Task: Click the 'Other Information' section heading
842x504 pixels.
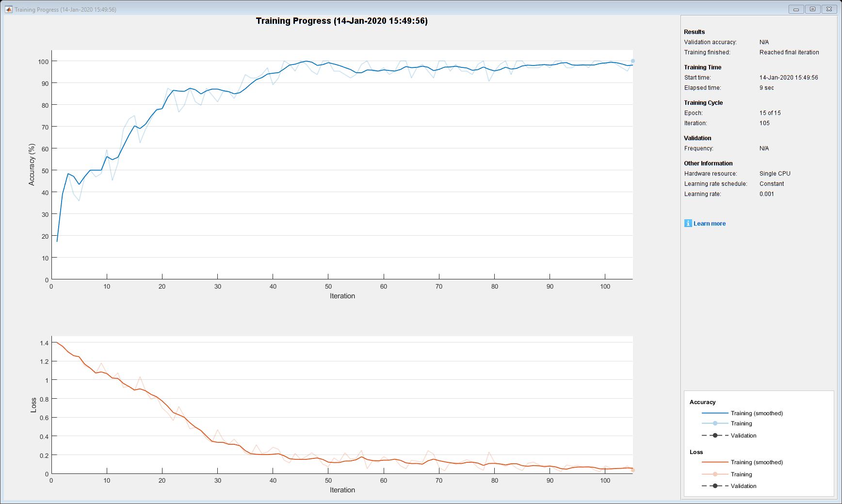Action: tap(708, 163)
